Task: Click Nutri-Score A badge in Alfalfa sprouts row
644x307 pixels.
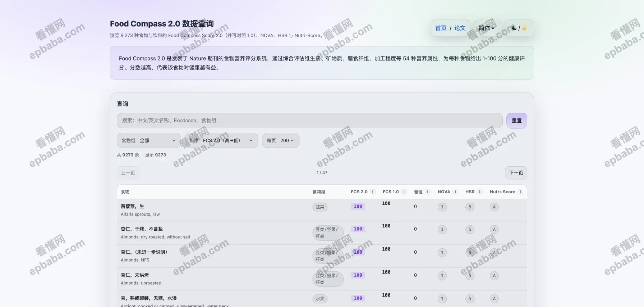Action: pyautogui.click(x=494, y=207)
